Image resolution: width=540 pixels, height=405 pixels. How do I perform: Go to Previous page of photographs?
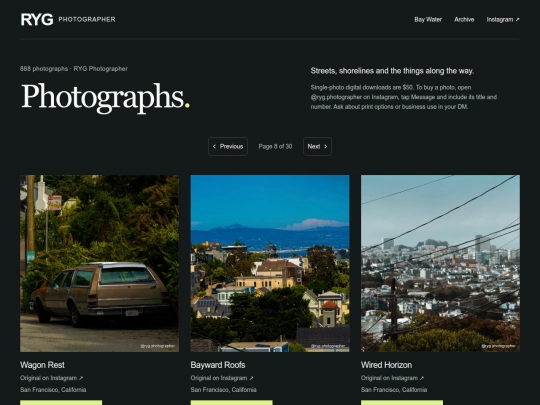point(228,146)
